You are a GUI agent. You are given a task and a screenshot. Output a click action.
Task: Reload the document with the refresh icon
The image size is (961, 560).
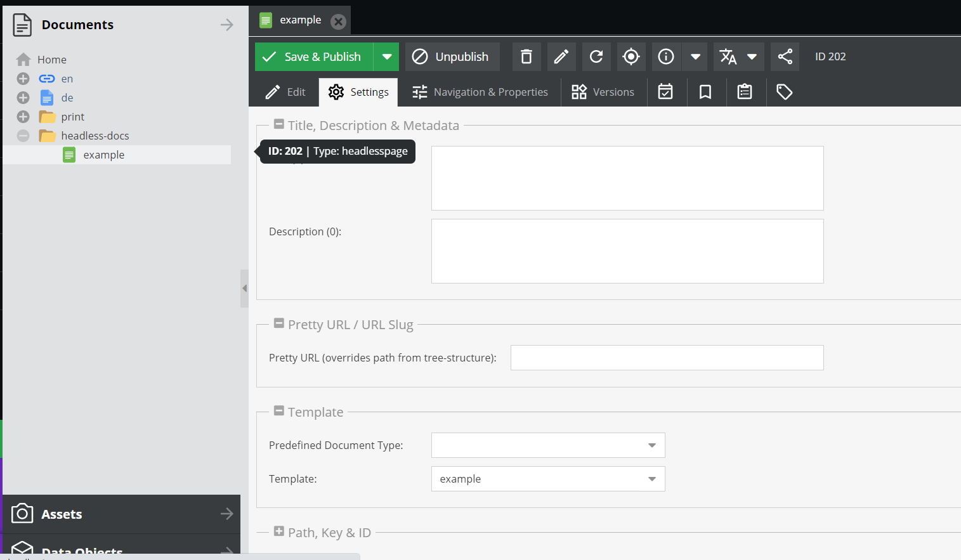596,57
